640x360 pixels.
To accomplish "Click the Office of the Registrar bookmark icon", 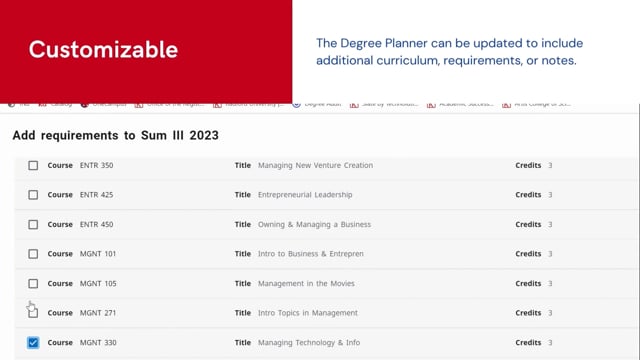I will click(139, 105).
